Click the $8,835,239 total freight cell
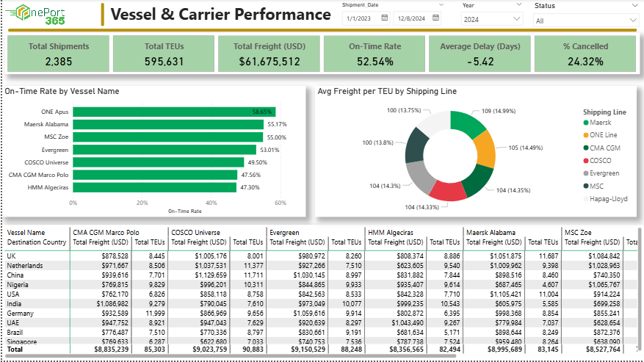 click(111, 350)
